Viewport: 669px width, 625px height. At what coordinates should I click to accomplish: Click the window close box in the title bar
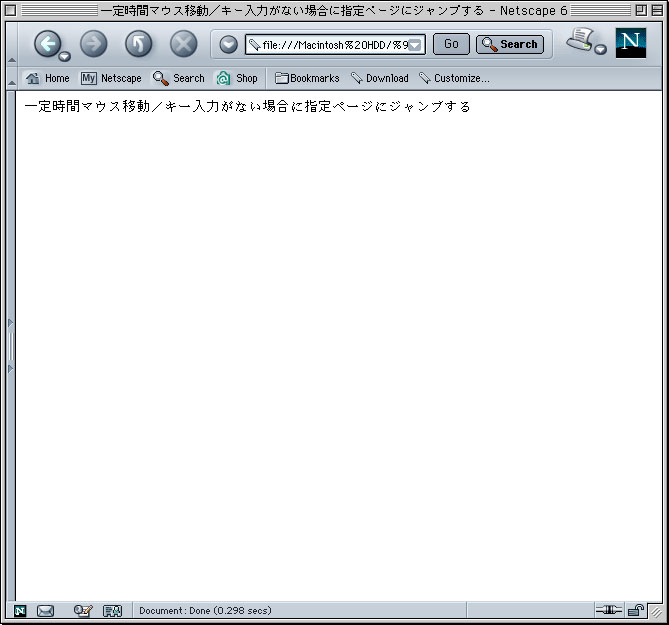pos(11,10)
